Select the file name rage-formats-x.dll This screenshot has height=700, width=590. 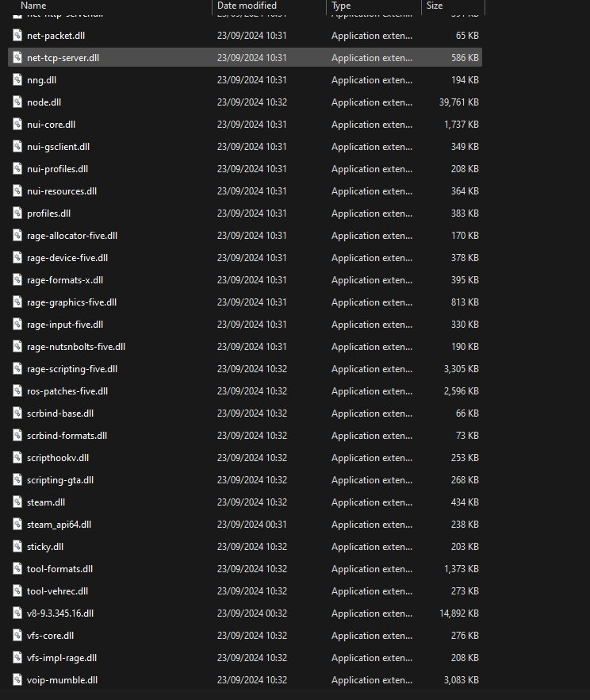point(65,280)
